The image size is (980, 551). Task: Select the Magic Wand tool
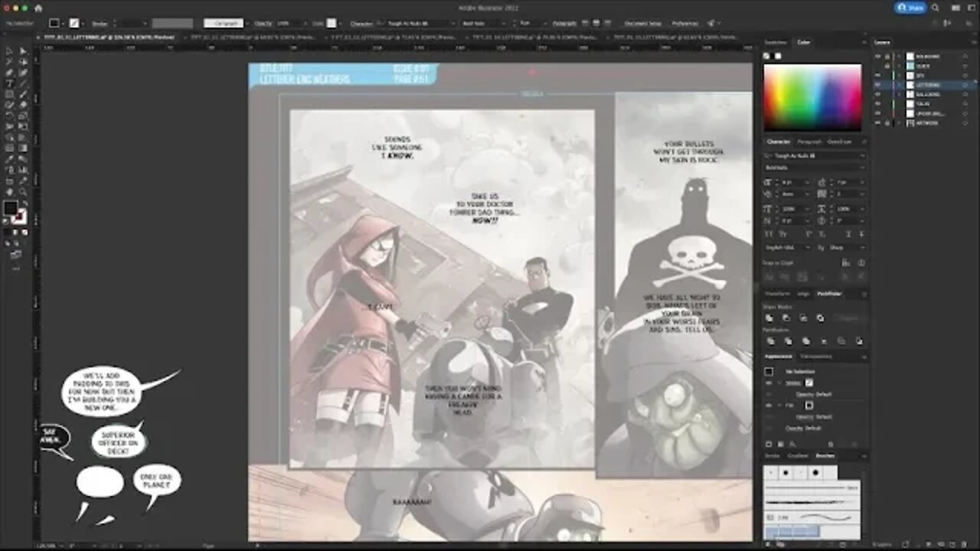click(9, 61)
